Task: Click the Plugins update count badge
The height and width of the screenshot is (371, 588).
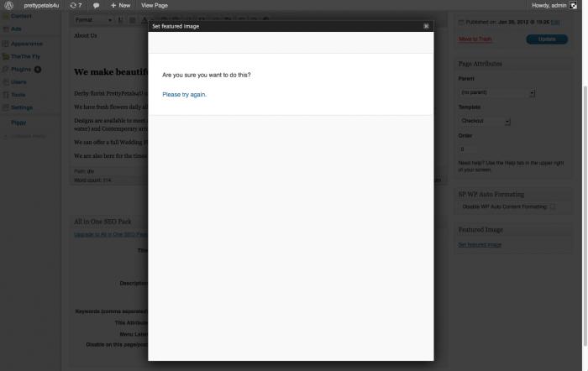Action: 38,70
